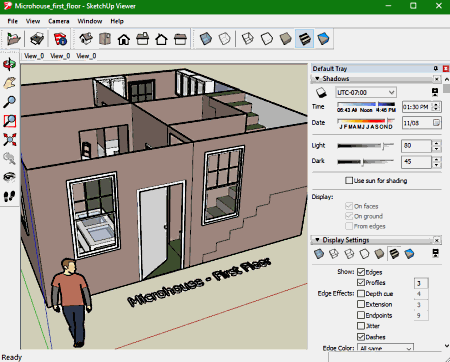
Task: Switch to the Left camera view
Action: pos(180,39)
